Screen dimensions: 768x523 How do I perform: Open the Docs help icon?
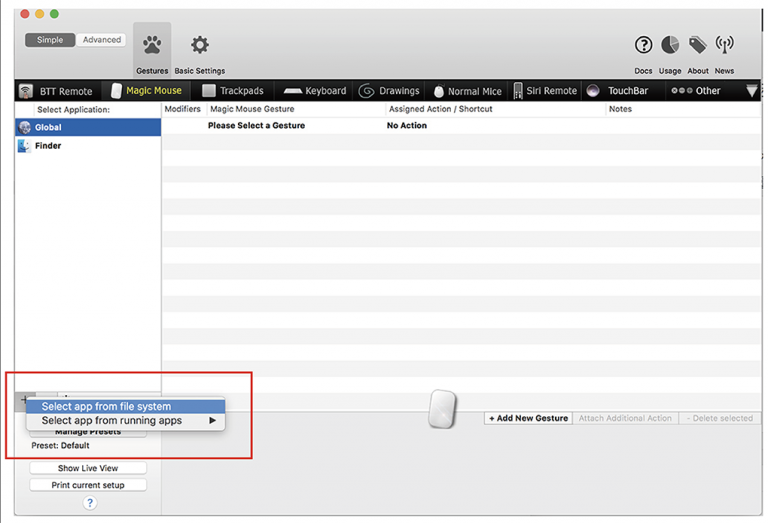pyautogui.click(x=643, y=45)
